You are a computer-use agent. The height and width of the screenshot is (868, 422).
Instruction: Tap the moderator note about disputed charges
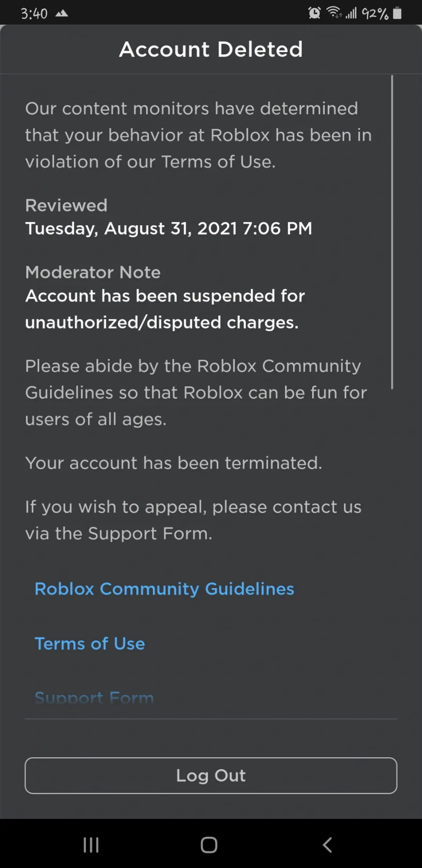pos(165,309)
